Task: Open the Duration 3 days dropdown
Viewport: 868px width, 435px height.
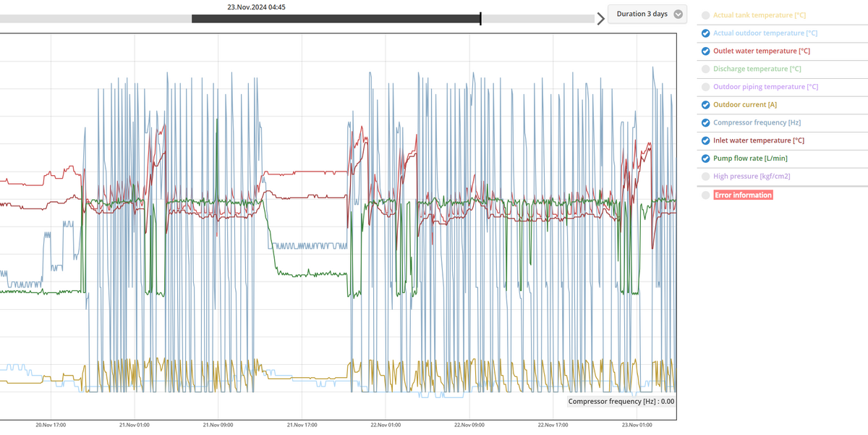Action: point(642,14)
